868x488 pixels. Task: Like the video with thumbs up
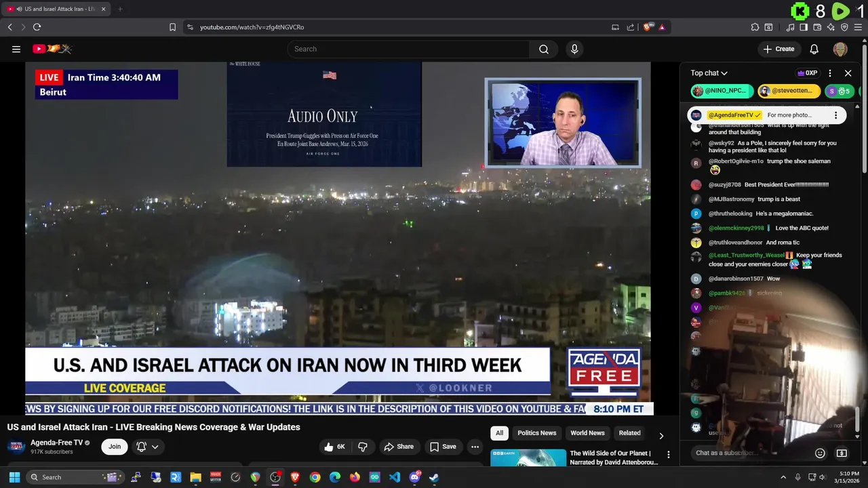click(x=335, y=447)
